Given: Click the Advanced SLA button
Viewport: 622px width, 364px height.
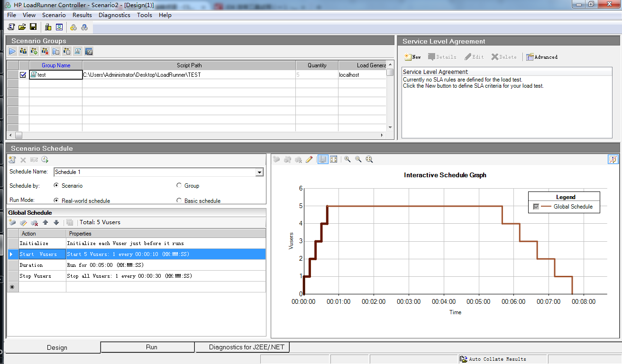Looking at the screenshot, I should (x=542, y=57).
